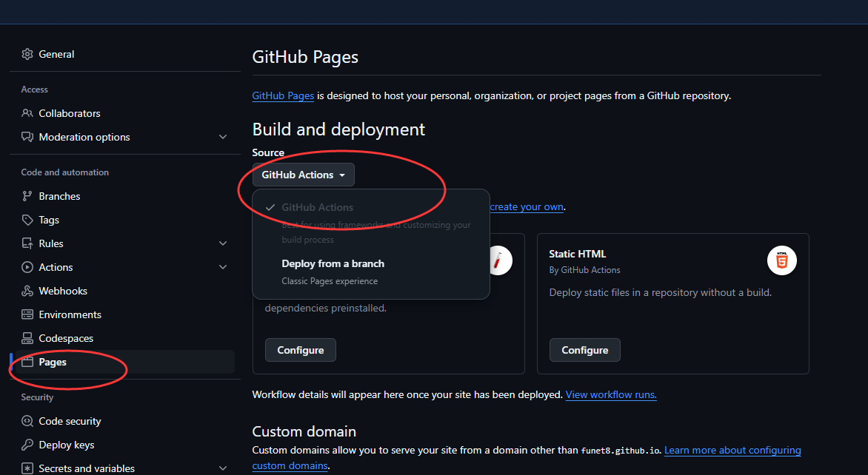Click the Static HTML5 logo icon
The width and height of the screenshot is (868, 475).
click(781, 260)
